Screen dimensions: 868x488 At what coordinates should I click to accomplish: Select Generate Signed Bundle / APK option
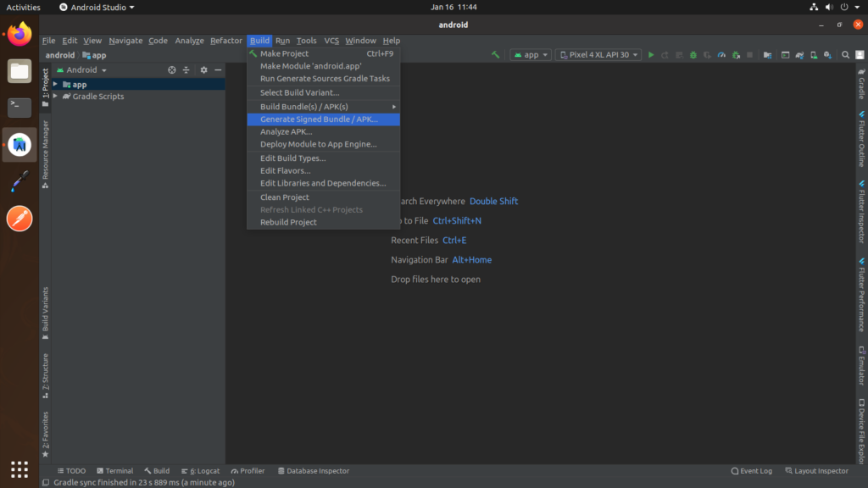click(322, 119)
